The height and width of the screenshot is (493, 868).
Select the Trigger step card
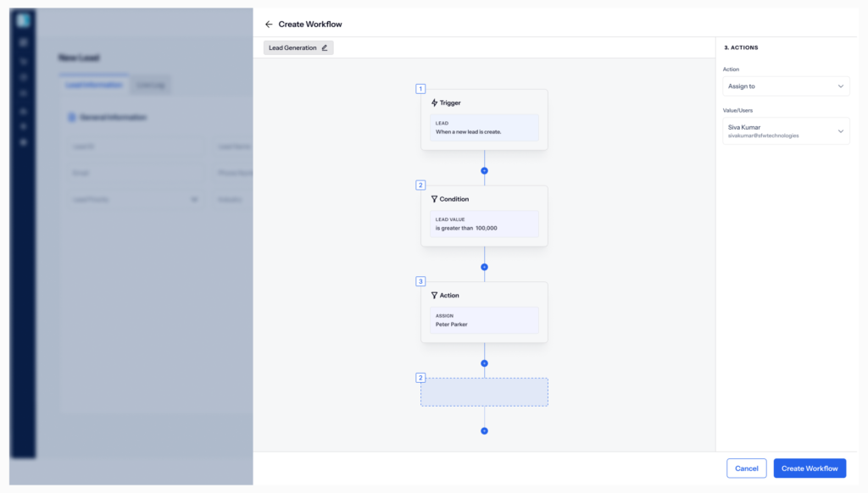(484, 119)
